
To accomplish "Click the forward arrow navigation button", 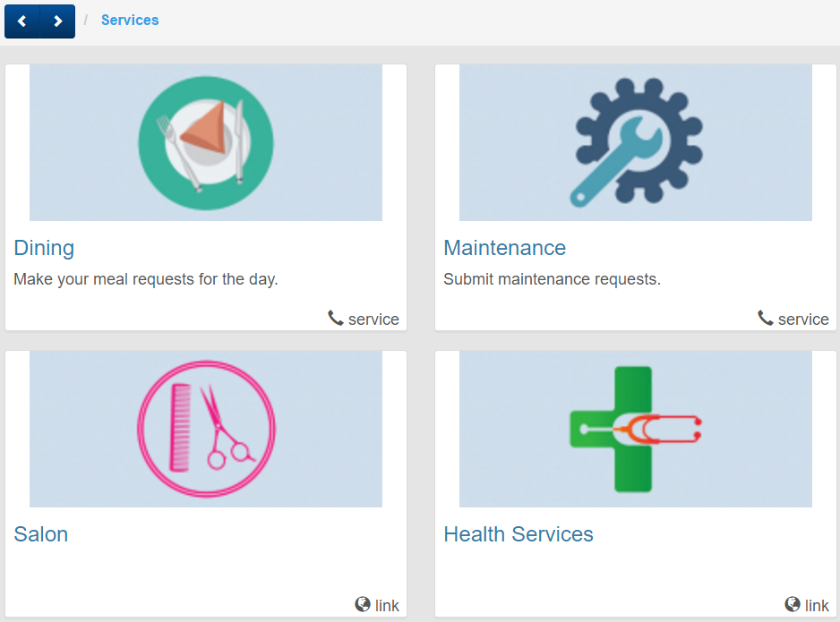I will [58, 21].
